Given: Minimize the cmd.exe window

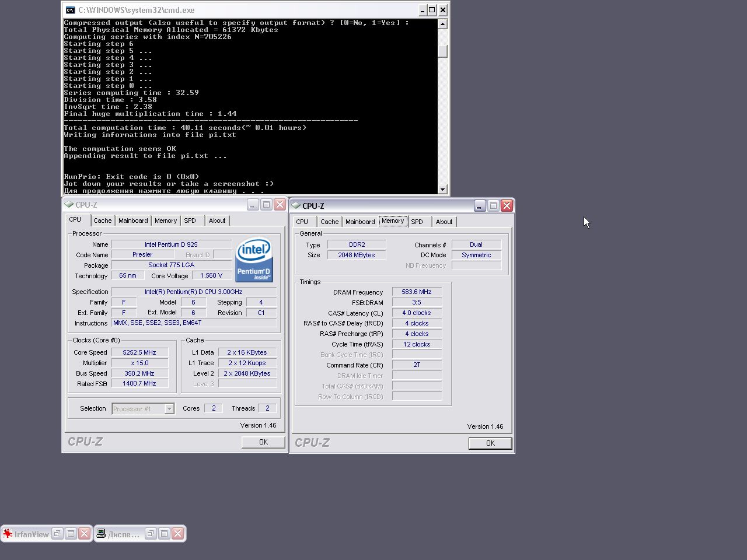Looking at the screenshot, I should tap(423, 10).
